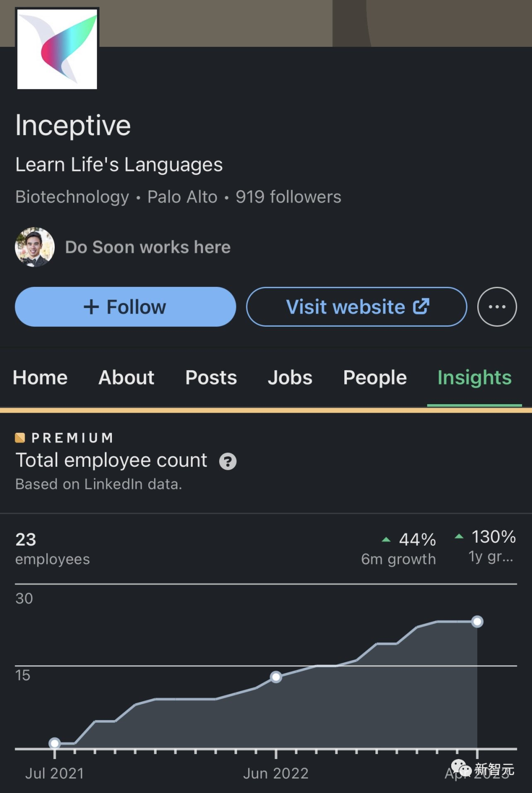The height and width of the screenshot is (793, 532).
Task: Click the external link icon on Visit website
Action: 421,306
